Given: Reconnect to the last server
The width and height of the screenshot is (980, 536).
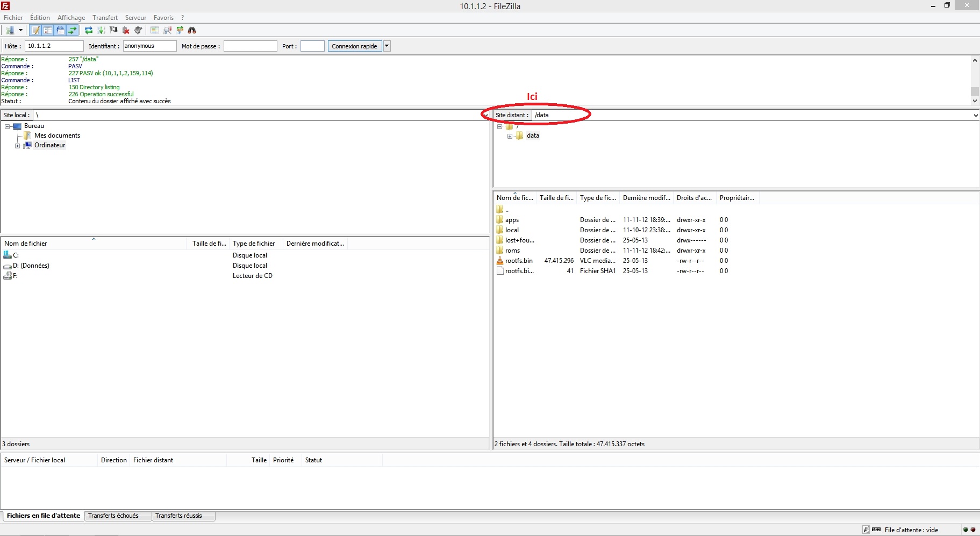Looking at the screenshot, I should point(138,30).
